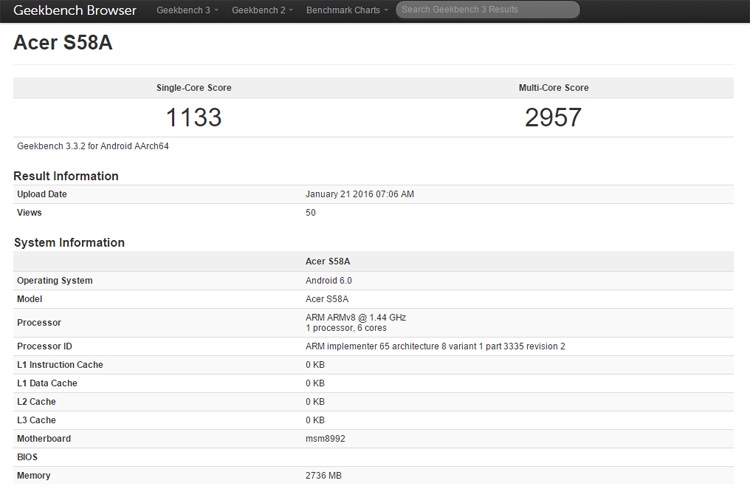Image resolution: width=750 pixels, height=489 pixels.
Task: Open the Geekbench 2 dropdown menu
Action: pyautogui.click(x=262, y=10)
